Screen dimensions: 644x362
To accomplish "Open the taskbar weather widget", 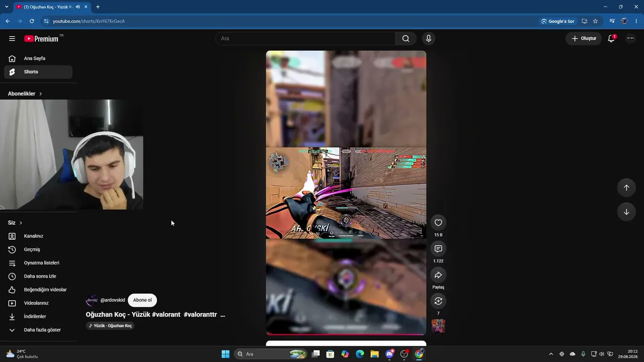I will coord(21,354).
